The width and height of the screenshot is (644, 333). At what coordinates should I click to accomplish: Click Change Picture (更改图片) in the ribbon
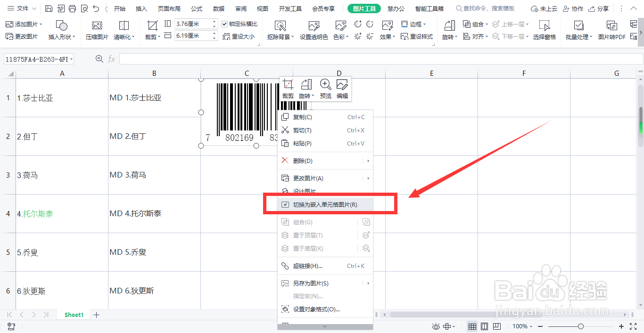click(22, 36)
